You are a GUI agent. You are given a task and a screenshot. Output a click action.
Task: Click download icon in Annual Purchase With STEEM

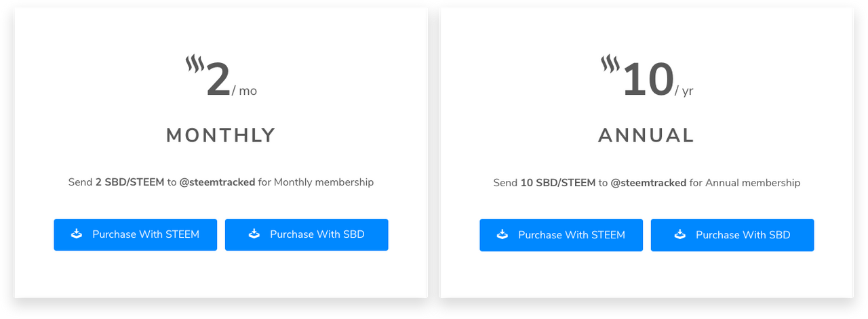(x=502, y=235)
